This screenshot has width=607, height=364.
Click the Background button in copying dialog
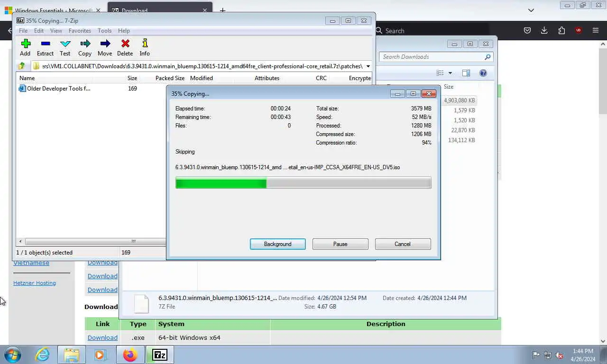pyautogui.click(x=278, y=244)
